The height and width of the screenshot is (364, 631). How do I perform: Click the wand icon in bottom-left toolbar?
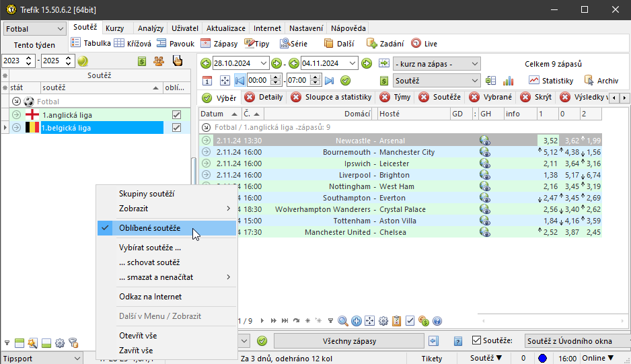click(x=32, y=343)
